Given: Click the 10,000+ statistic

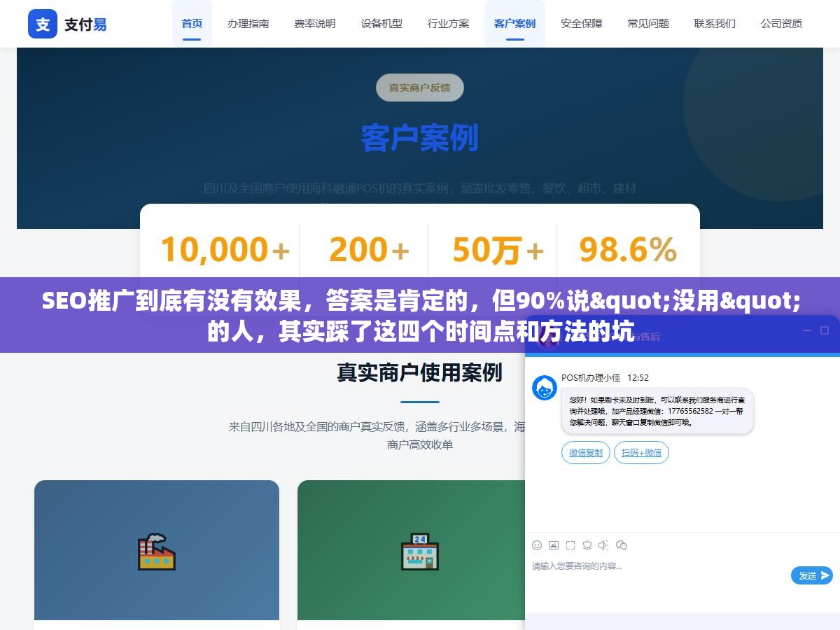Looking at the screenshot, I should pyautogui.click(x=225, y=250).
